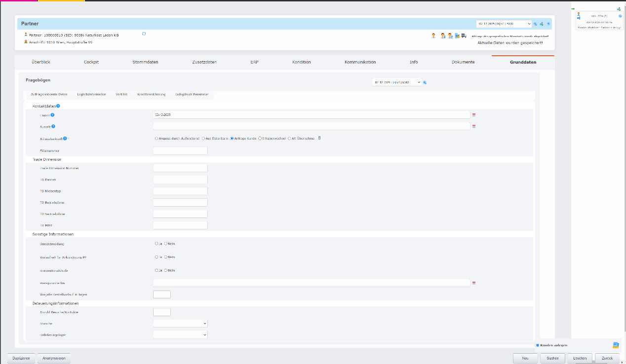Click the help icon next to Adressherkunft

coord(65,139)
